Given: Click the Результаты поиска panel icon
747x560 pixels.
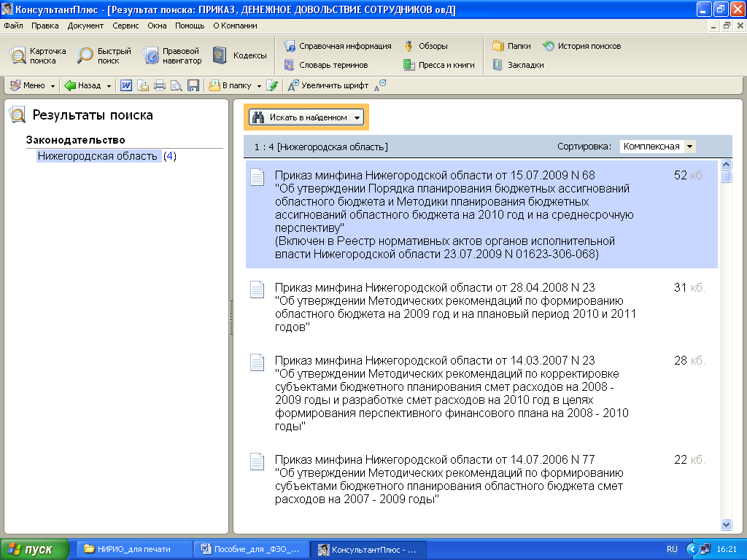Looking at the screenshot, I should 18,114.
